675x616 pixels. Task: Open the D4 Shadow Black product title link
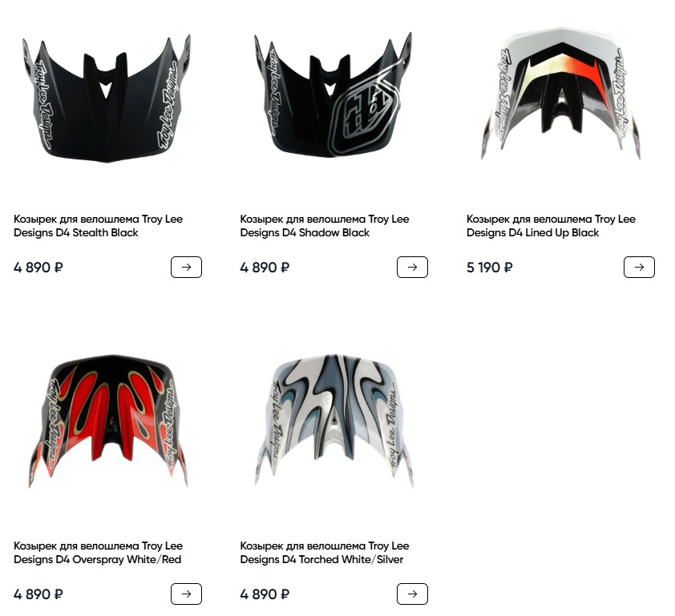pyautogui.click(x=325, y=226)
